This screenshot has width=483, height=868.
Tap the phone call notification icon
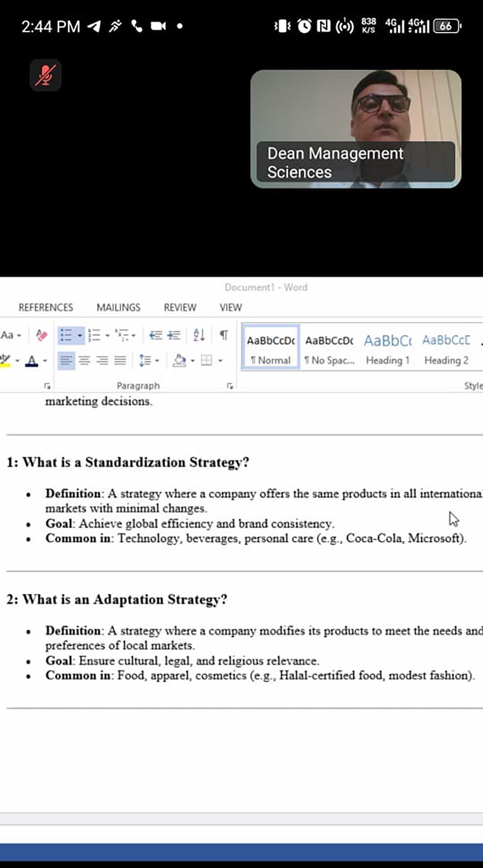136,27
